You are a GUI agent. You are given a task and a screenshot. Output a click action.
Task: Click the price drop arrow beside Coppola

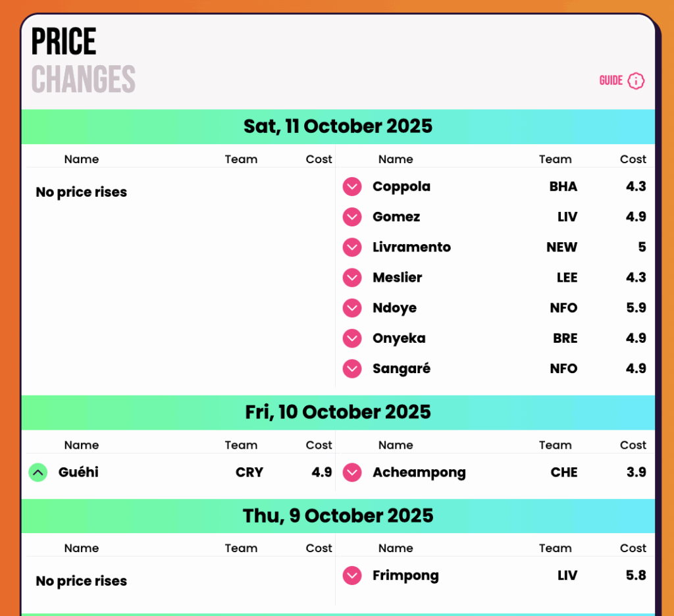point(352,187)
